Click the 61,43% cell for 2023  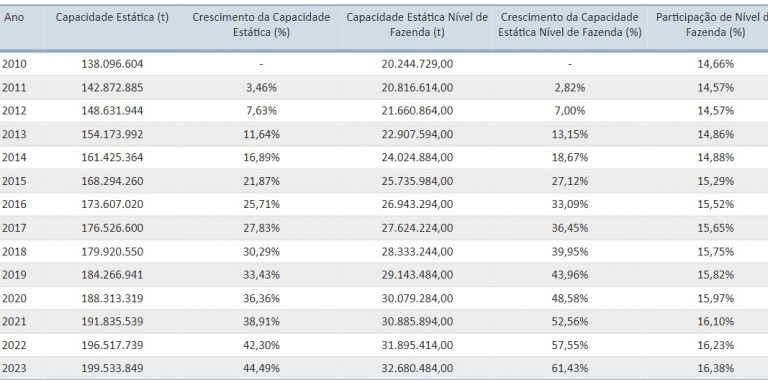tap(570, 368)
